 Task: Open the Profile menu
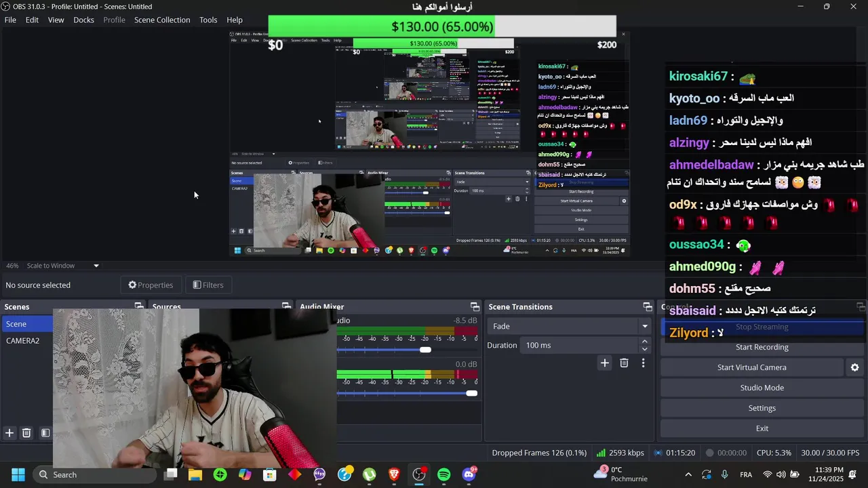tap(114, 20)
